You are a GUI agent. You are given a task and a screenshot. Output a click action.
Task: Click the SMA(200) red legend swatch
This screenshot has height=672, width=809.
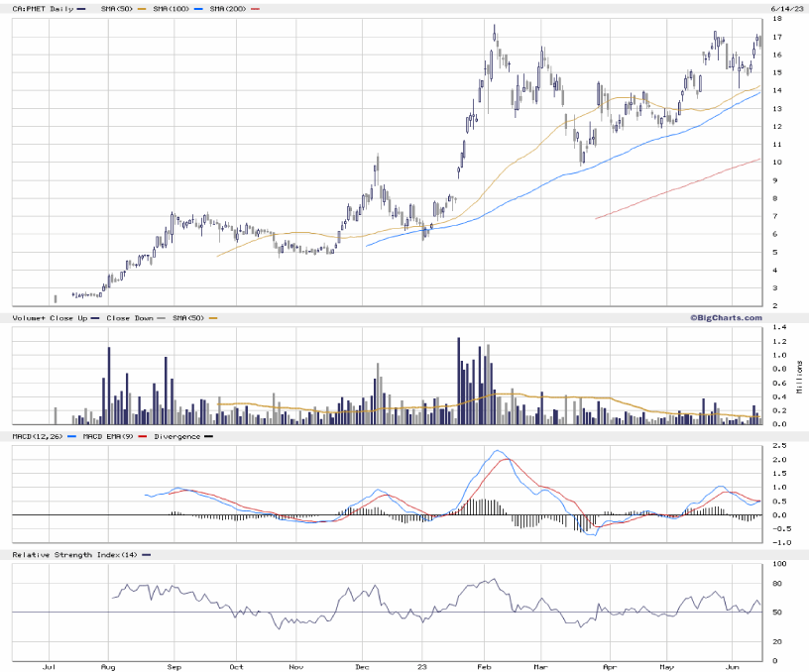click(256, 8)
